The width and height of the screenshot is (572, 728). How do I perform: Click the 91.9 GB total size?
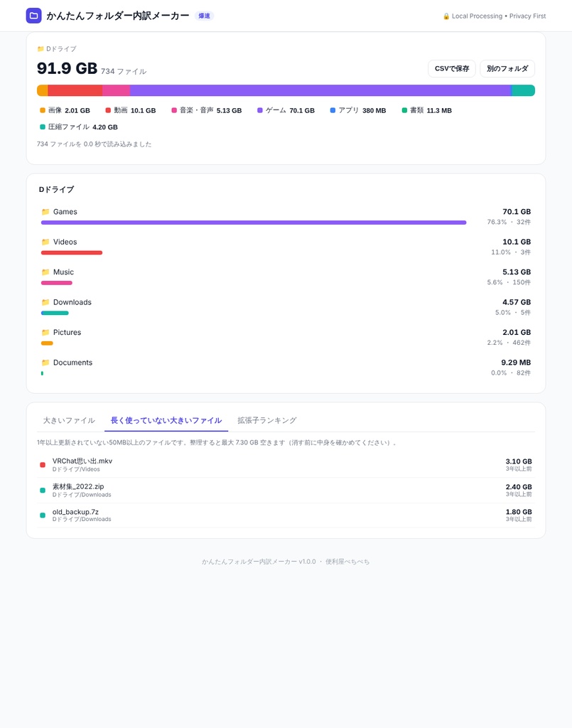(68, 69)
